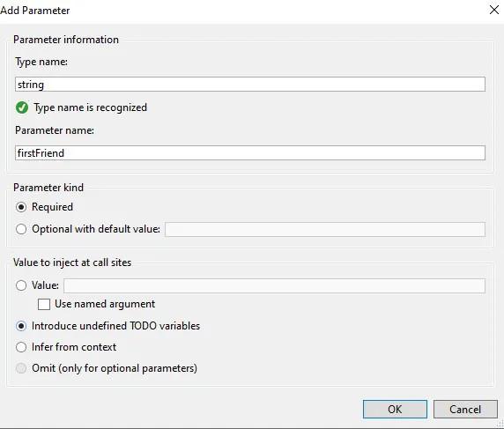This screenshot has height=429, width=504.
Task: Click the Cancel button
Action: click(465, 409)
